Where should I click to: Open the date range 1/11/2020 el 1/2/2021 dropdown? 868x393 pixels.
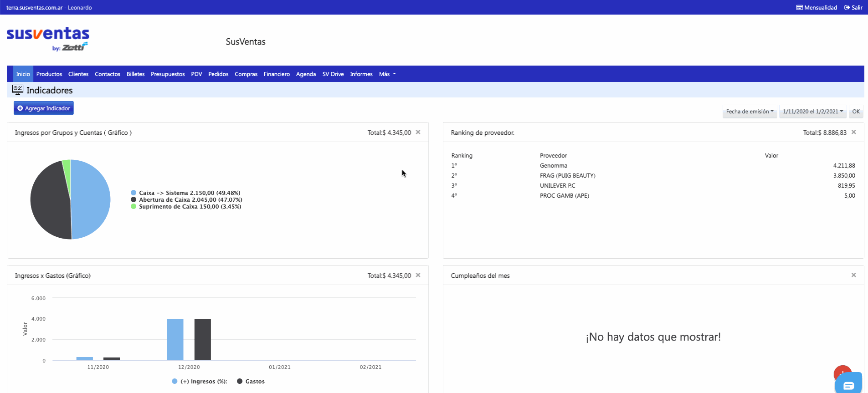click(x=813, y=112)
